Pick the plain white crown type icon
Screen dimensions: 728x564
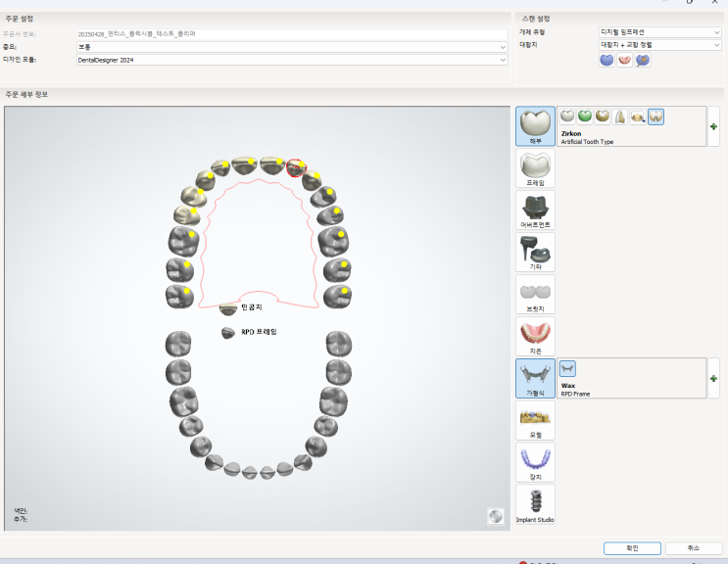click(567, 117)
